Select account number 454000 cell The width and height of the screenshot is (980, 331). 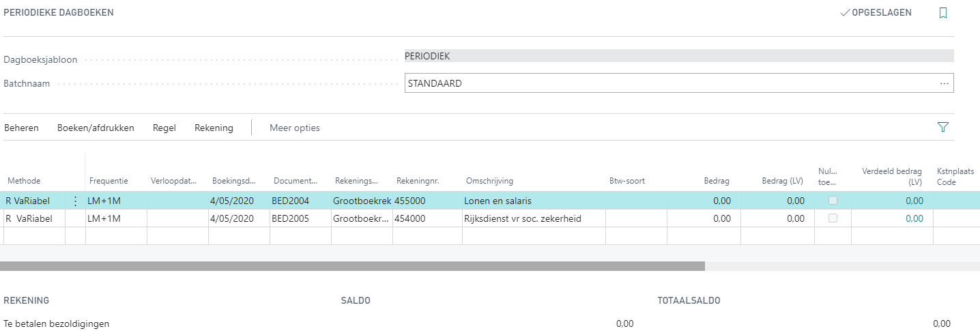pyautogui.click(x=427, y=219)
